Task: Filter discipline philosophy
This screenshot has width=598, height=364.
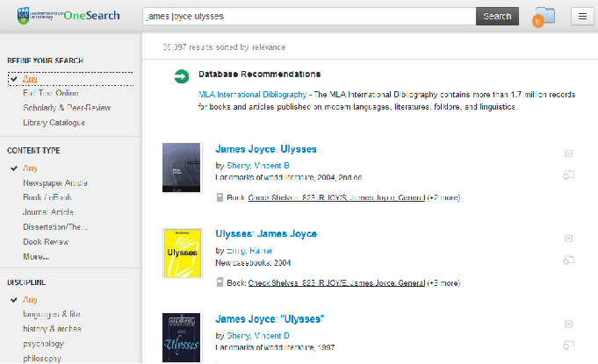Action: (x=42, y=358)
